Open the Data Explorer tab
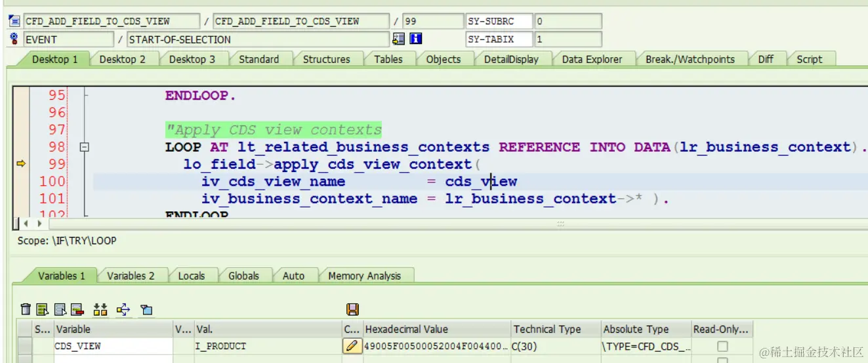This screenshot has height=363, width=868. (592, 59)
